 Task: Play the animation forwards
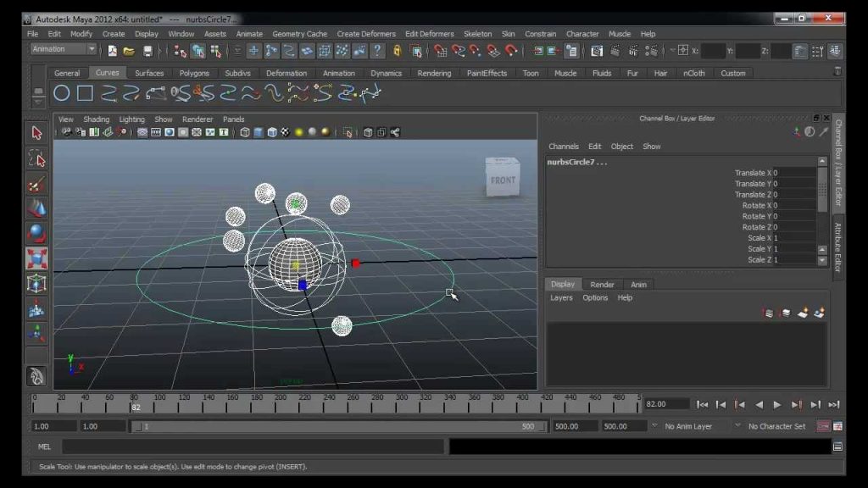(777, 405)
